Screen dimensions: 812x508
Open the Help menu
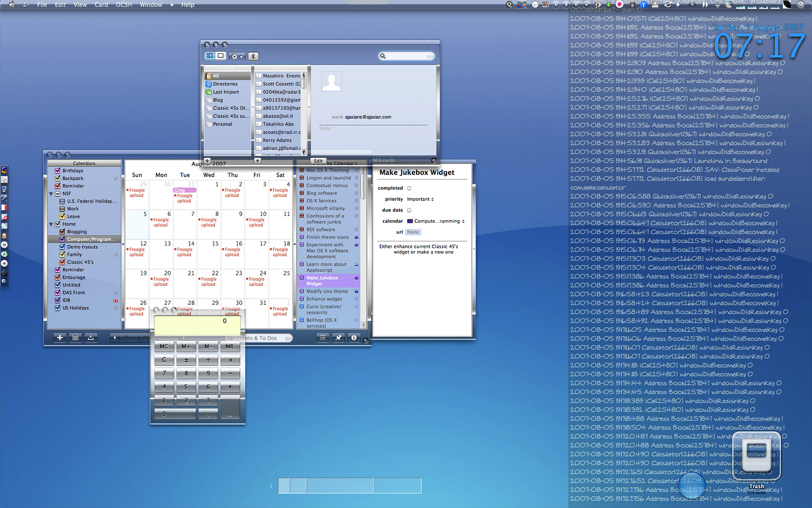188,5
